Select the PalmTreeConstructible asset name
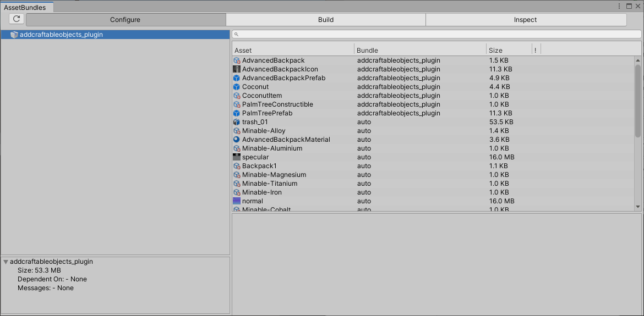The image size is (644, 316). (277, 104)
